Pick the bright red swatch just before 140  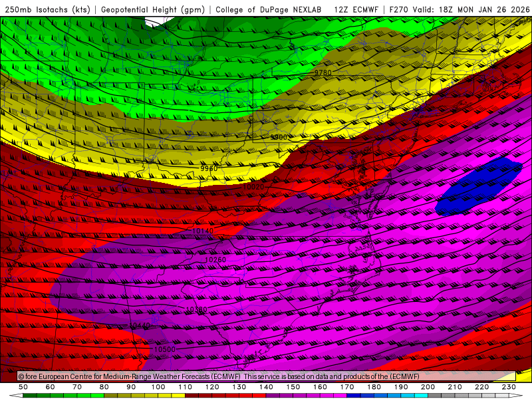pos(259,396)
